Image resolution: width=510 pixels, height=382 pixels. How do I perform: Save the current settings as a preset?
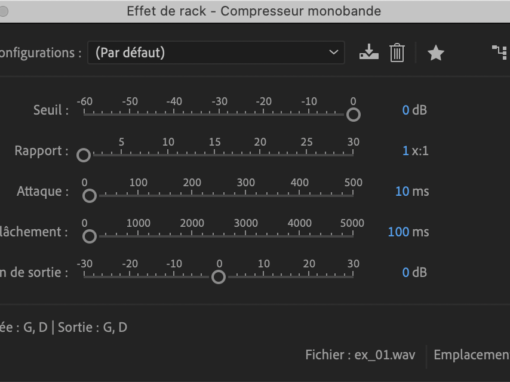pyautogui.click(x=369, y=53)
